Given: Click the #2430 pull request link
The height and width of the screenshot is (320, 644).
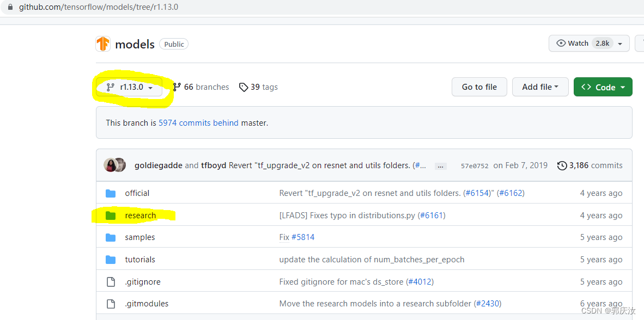Looking at the screenshot, I should pyautogui.click(x=488, y=304).
